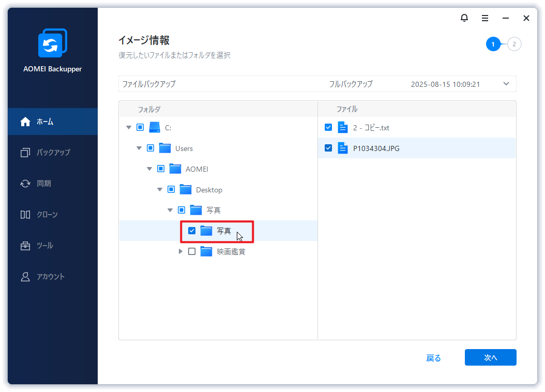Screen dimensions: 545x392
Task: Select the Users folder label
Action: tap(184, 148)
